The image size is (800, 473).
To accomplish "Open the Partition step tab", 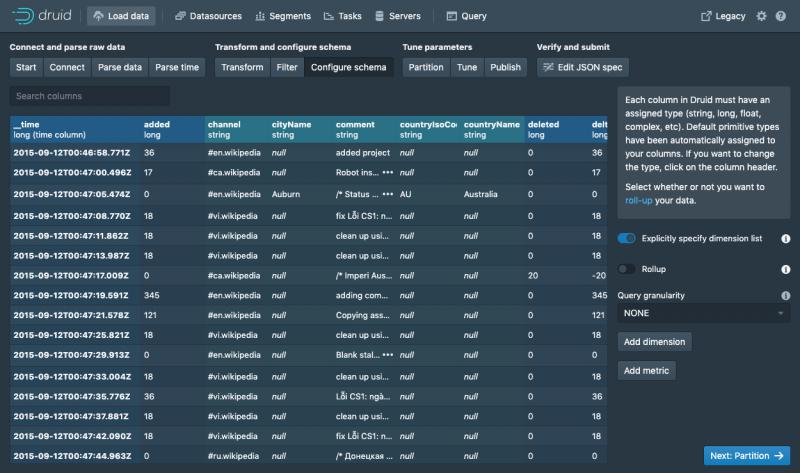I will click(426, 67).
